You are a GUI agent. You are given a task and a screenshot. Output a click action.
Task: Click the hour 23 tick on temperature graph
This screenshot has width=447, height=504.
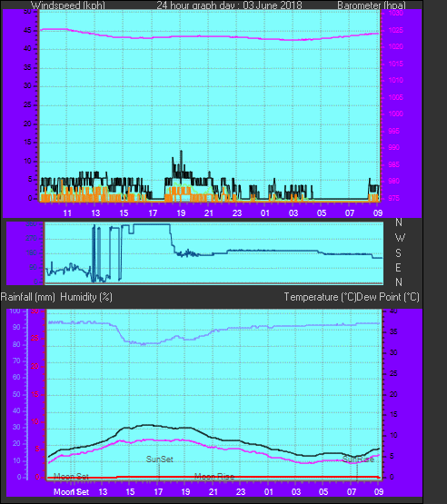(241, 492)
